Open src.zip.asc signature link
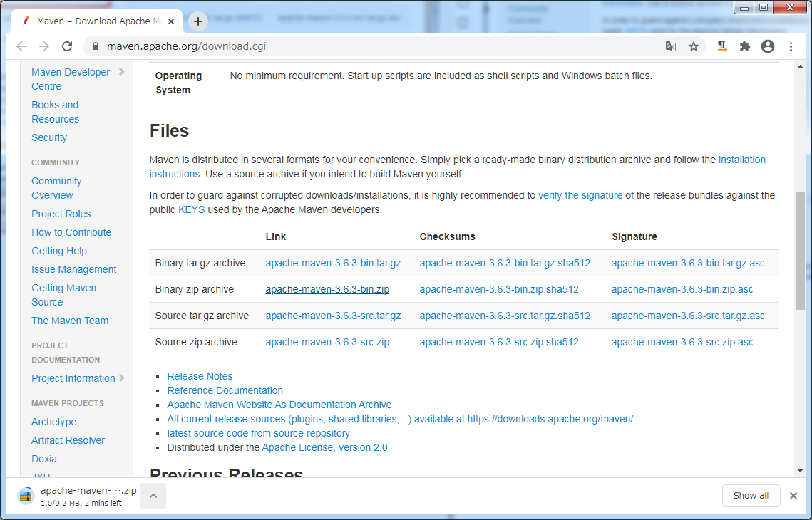The image size is (812, 520). coord(682,343)
